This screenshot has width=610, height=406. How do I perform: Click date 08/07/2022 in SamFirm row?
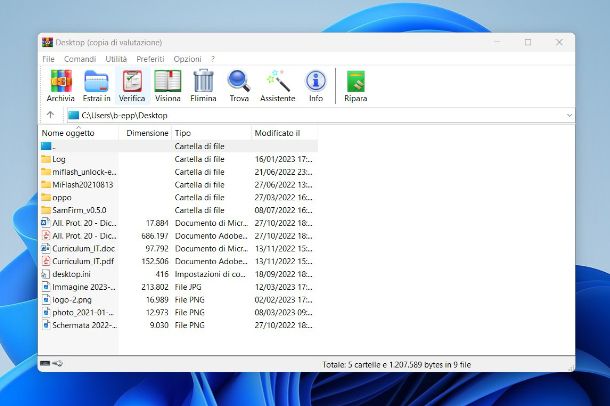(x=283, y=210)
